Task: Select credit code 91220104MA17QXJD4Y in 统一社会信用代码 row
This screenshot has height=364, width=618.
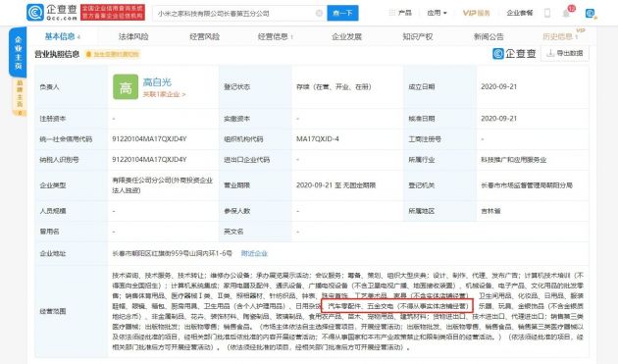Action: pos(149,138)
